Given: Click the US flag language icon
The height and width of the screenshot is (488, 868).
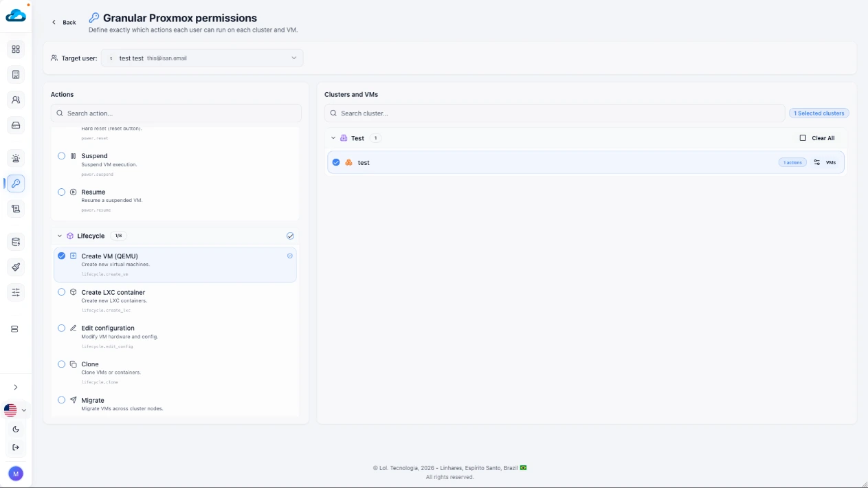Looking at the screenshot, I should 10,410.
